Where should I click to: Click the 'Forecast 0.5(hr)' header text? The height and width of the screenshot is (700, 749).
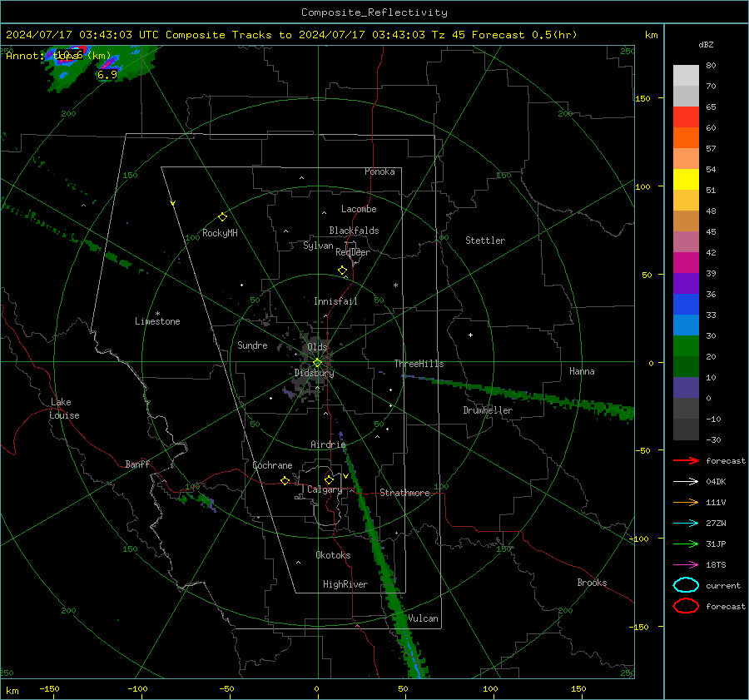pos(524,35)
